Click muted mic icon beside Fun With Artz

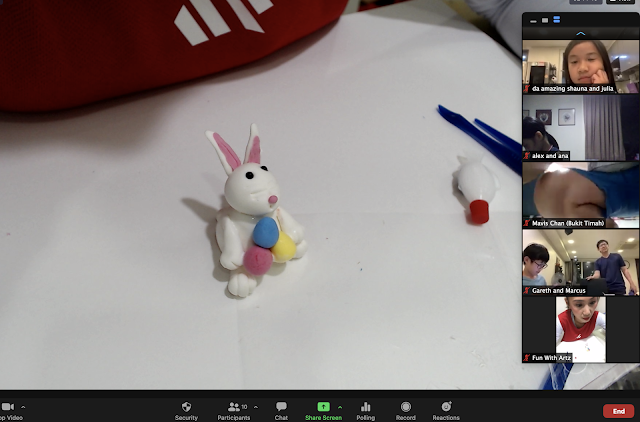click(527, 358)
